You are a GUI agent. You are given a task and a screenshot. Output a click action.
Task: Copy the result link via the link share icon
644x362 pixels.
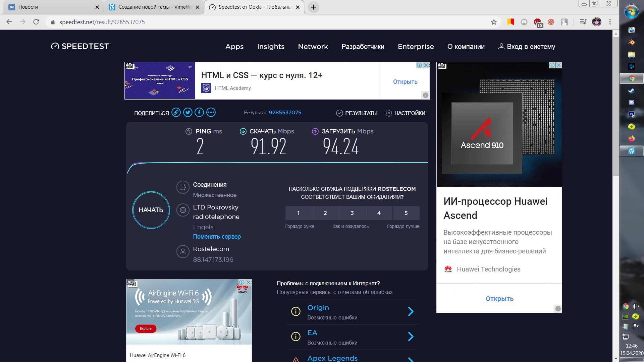(x=176, y=113)
